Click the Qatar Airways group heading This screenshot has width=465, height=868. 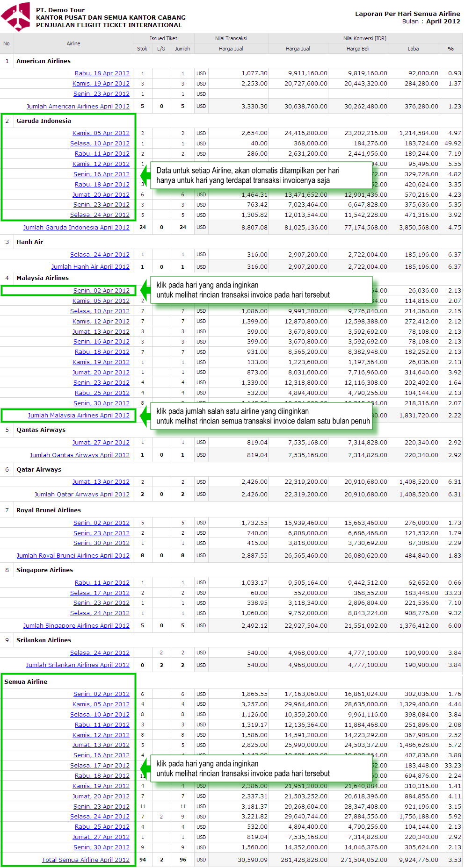[39, 470]
